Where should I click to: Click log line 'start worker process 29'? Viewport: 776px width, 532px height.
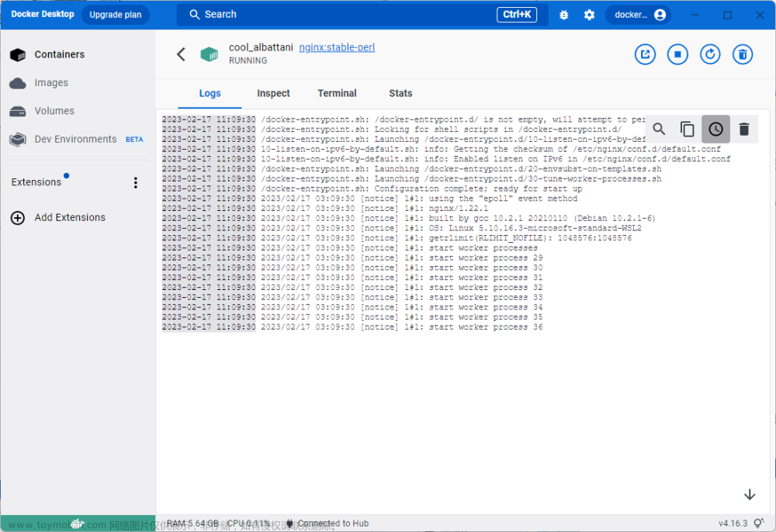click(352, 258)
